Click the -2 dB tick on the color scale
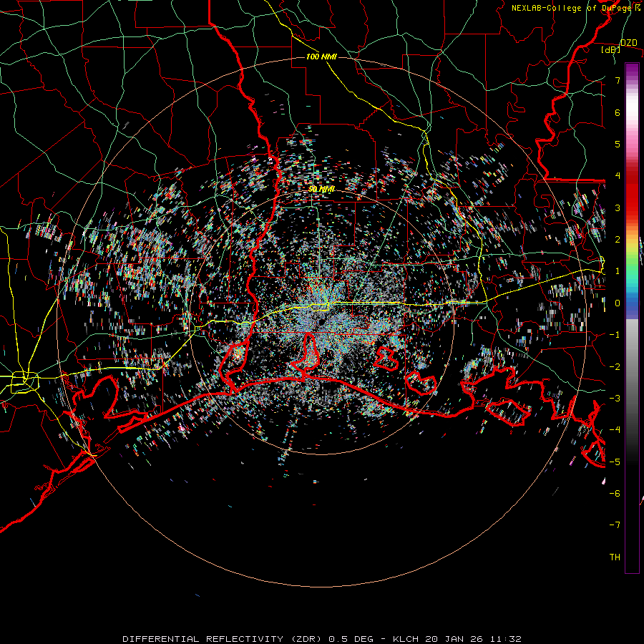 tap(615, 367)
